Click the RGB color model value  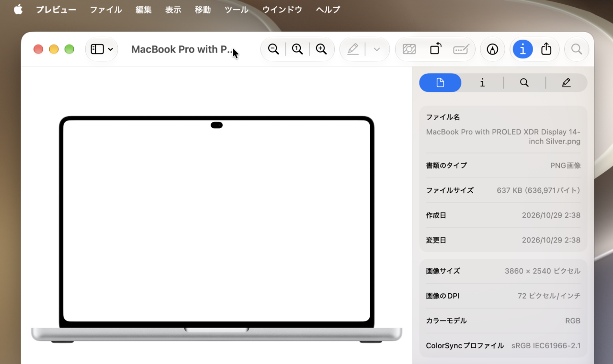[x=573, y=321]
